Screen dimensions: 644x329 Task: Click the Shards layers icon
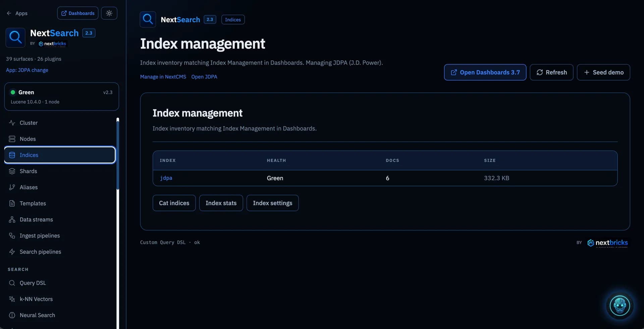pyautogui.click(x=12, y=171)
